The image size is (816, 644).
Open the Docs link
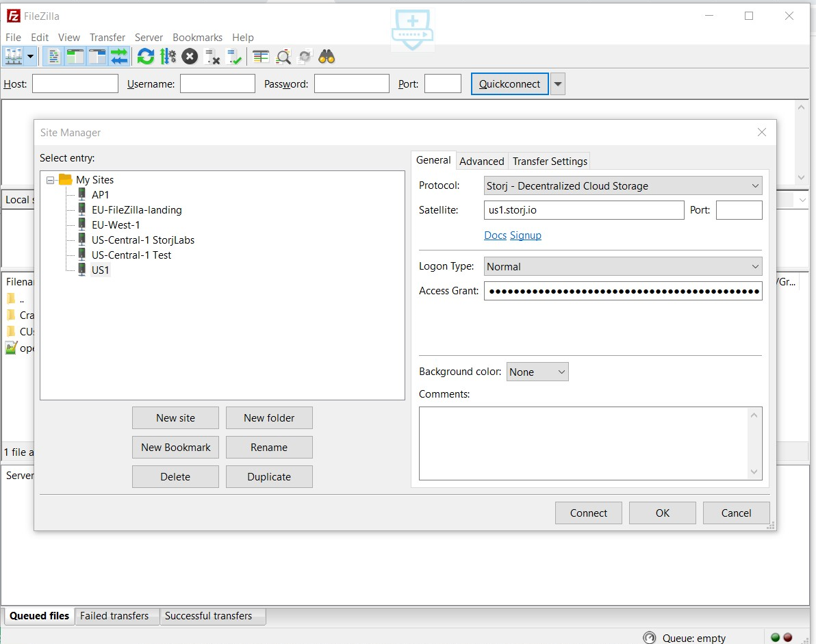(496, 235)
